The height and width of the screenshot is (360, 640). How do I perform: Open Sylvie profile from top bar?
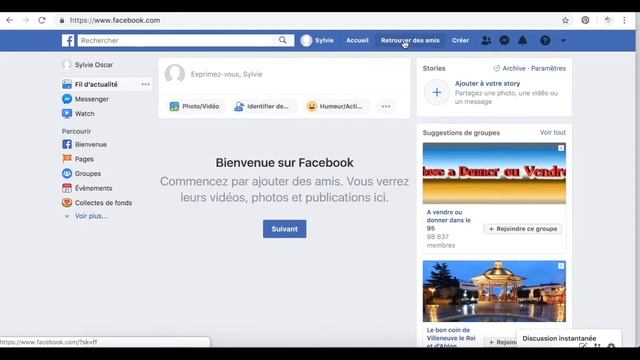point(317,40)
